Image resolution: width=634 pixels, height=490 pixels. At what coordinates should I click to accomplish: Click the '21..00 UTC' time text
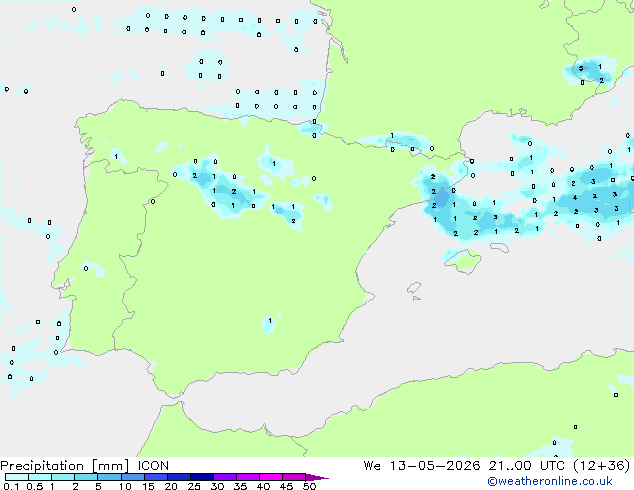pyautogui.click(x=526, y=466)
